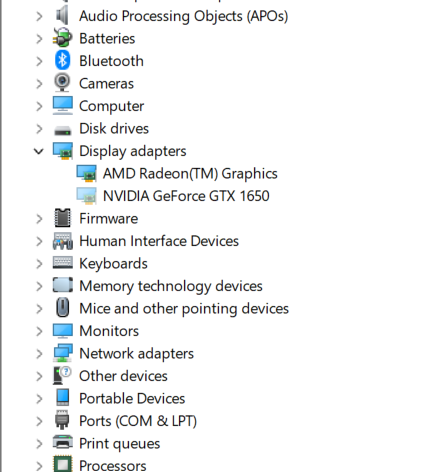Click the Firmware chip icon
Viewport: 431px width, 472px height.
click(62, 218)
